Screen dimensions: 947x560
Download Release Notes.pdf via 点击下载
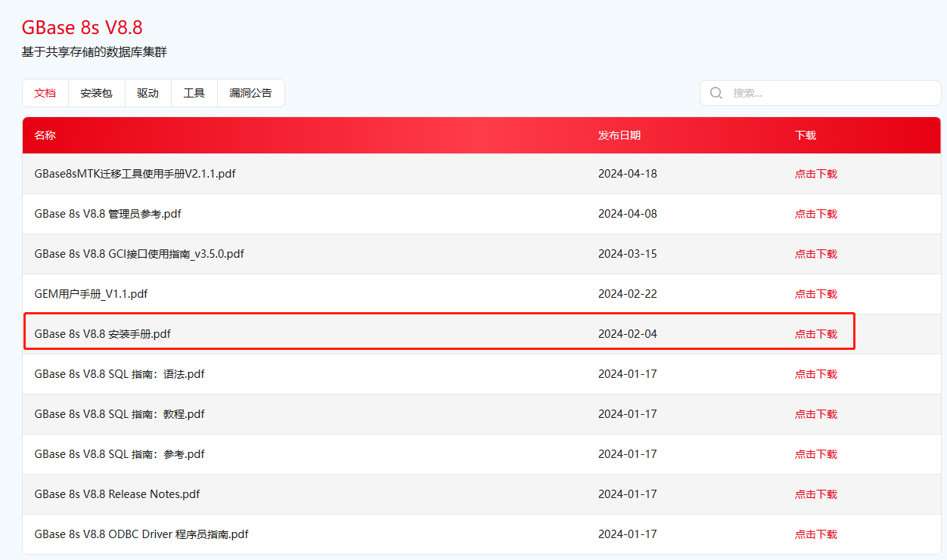(x=816, y=494)
